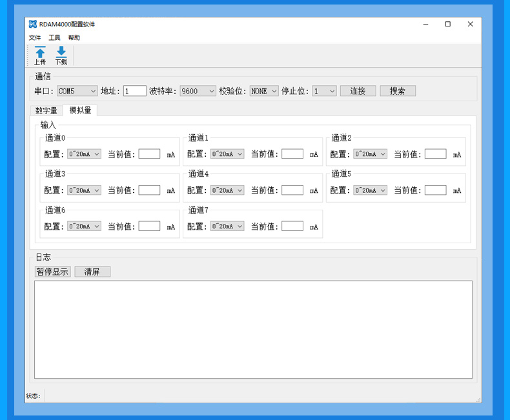Image resolution: width=510 pixels, height=420 pixels.
Task: Expand 通道0 配置 range dropdown
Action: 85,154
